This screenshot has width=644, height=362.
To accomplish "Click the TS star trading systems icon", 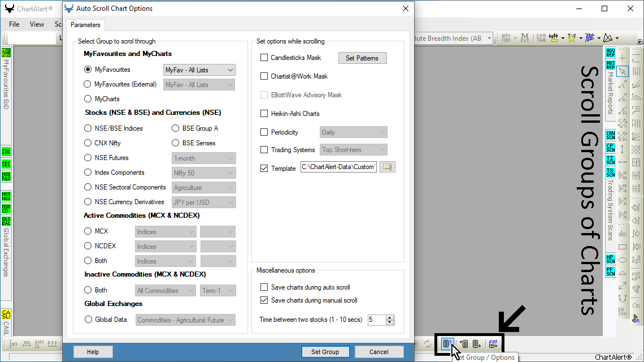I will pyautogui.click(x=572, y=38).
